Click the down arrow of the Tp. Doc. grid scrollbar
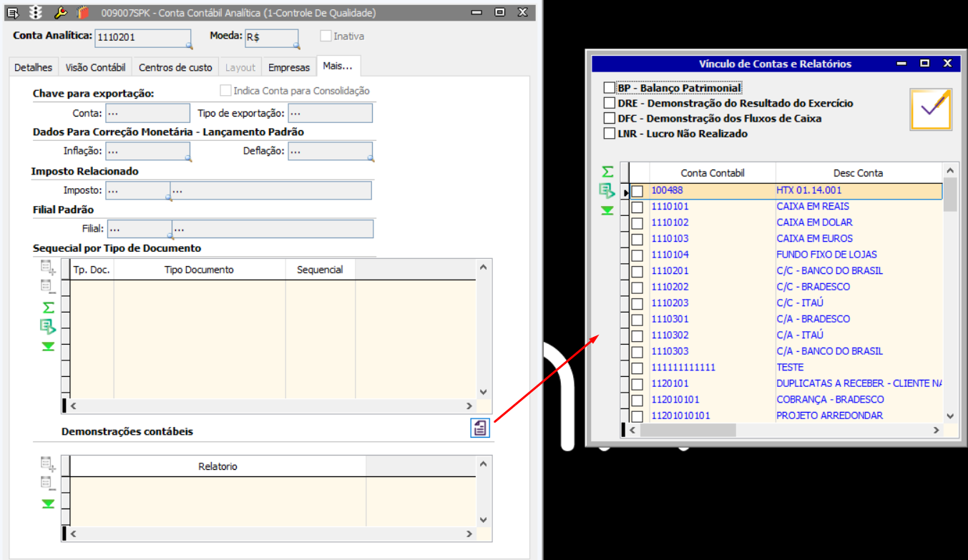968x560 pixels. (x=483, y=392)
